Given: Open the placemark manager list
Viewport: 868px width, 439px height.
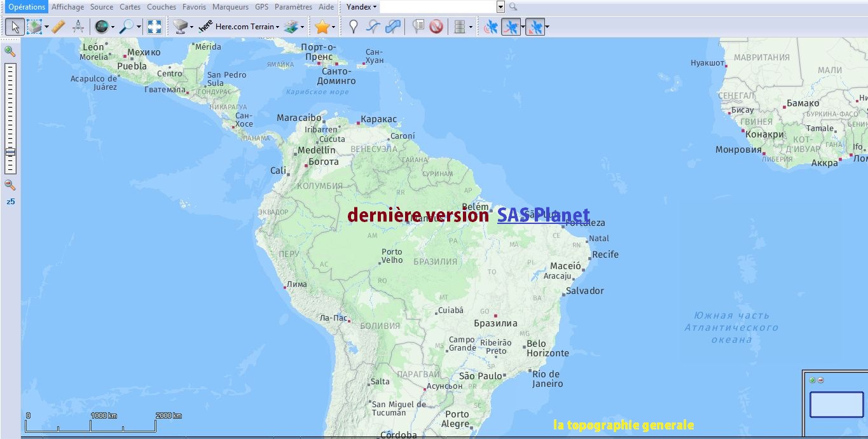Looking at the screenshot, I should [x=418, y=26].
